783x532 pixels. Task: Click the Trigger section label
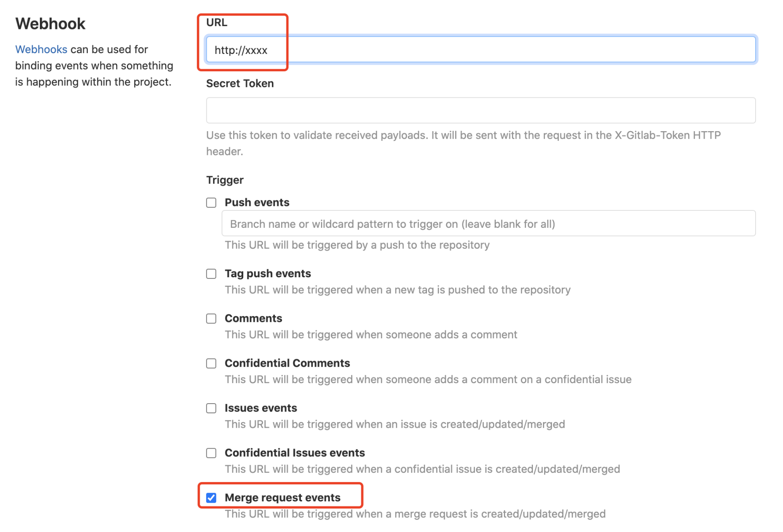pos(225,180)
